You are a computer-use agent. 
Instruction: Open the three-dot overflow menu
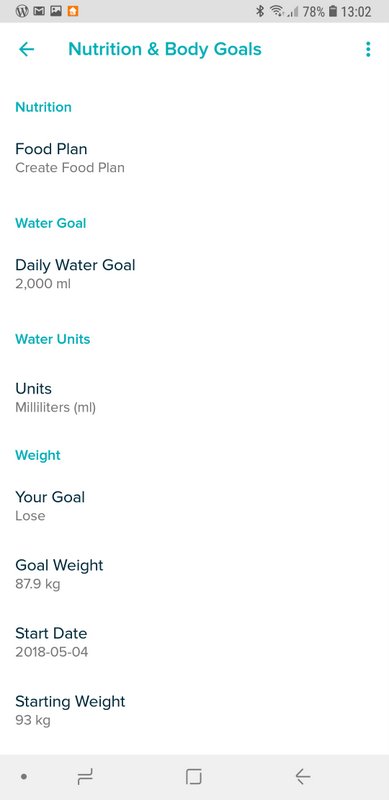tap(368, 49)
